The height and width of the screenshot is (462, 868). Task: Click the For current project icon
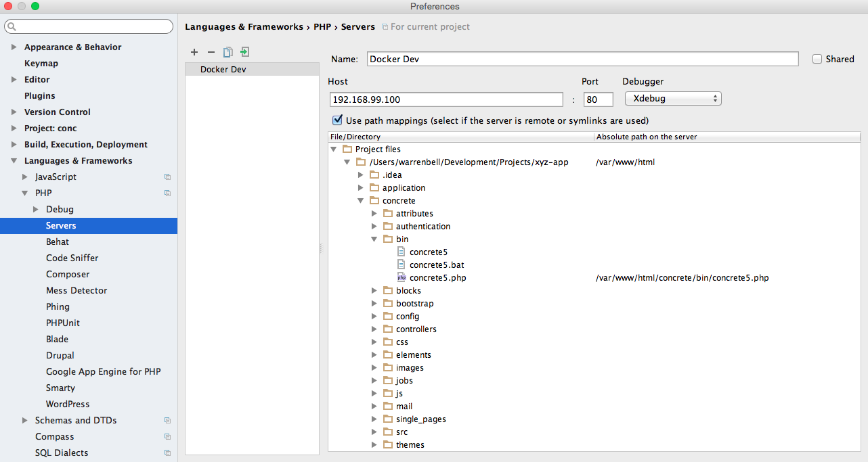click(385, 27)
